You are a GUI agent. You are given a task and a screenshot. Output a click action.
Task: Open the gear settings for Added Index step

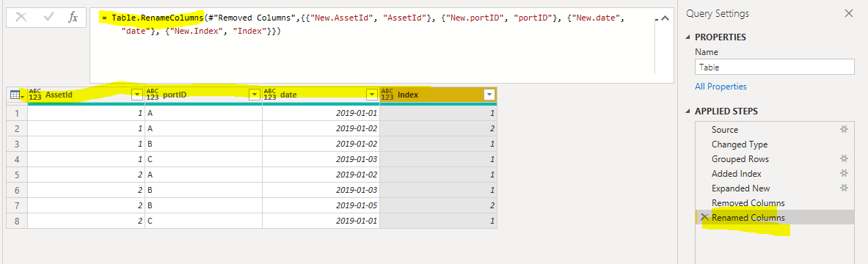pos(844,174)
